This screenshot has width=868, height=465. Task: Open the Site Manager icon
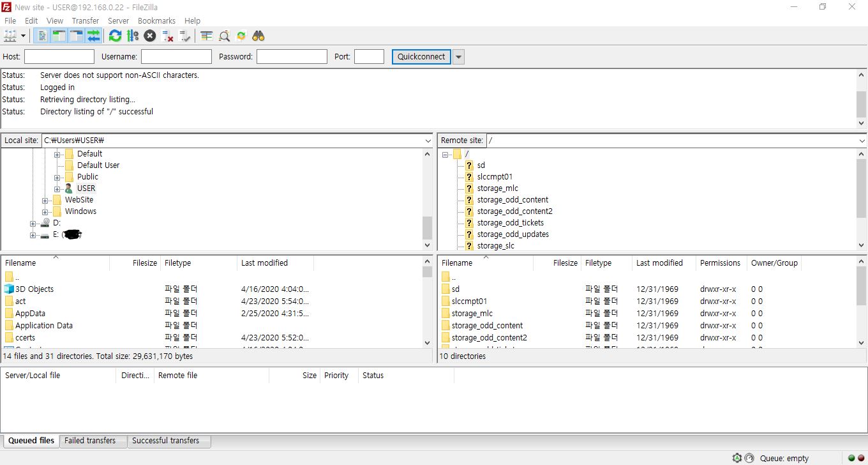(x=10, y=36)
